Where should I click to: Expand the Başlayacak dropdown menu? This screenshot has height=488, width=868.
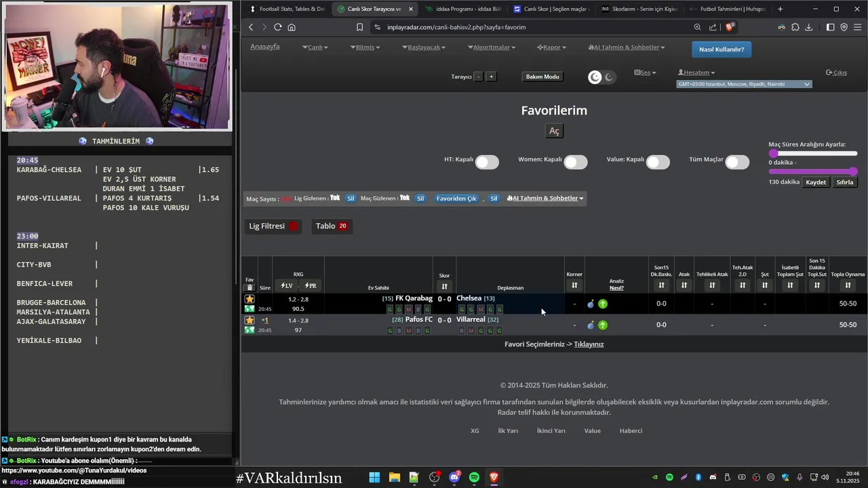pos(424,47)
